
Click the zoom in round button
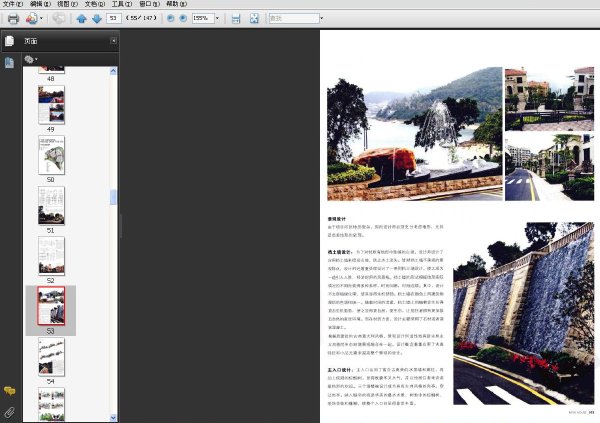tap(183, 18)
